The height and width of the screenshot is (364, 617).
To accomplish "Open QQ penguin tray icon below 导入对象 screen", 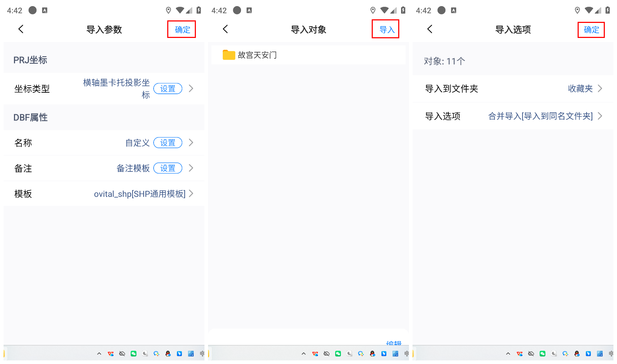I will 372,354.
